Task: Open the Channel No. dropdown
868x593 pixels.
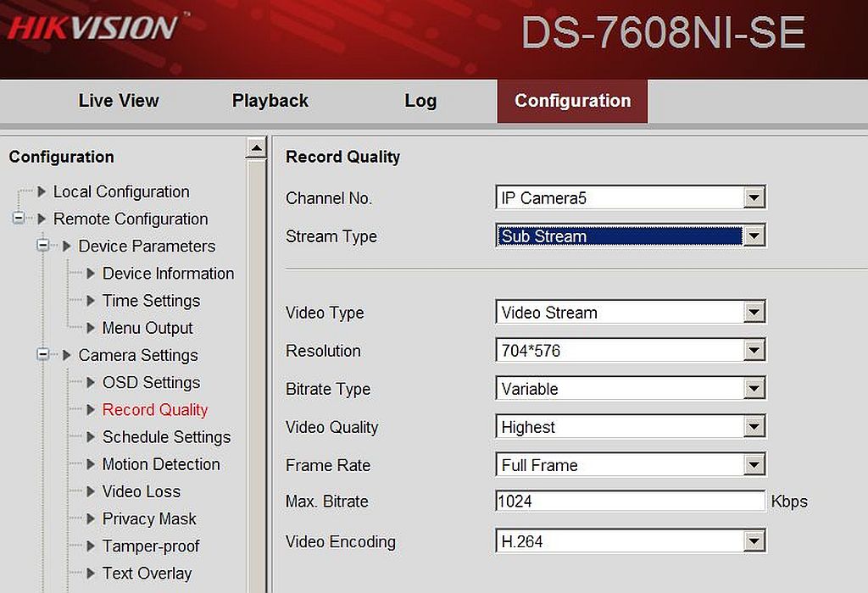Action: (x=631, y=197)
